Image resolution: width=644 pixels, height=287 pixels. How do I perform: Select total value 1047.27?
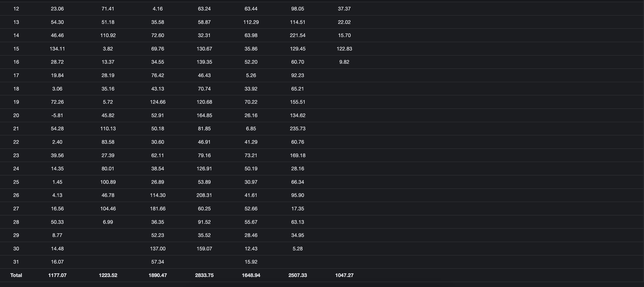tap(344, 275)
